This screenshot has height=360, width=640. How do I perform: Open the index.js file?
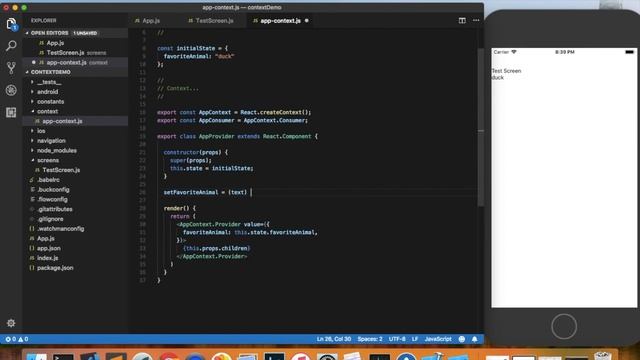47,258
